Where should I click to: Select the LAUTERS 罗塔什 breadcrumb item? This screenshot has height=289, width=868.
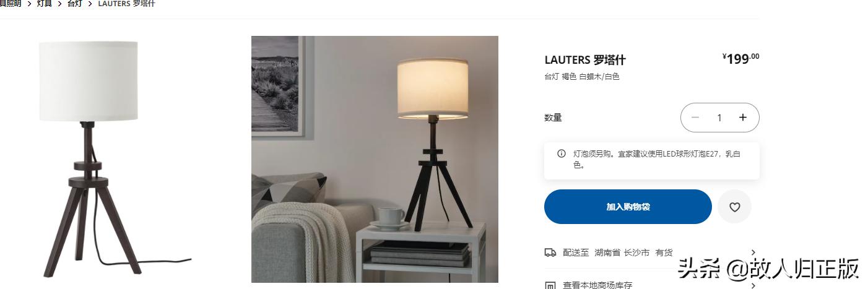[126, 4]
